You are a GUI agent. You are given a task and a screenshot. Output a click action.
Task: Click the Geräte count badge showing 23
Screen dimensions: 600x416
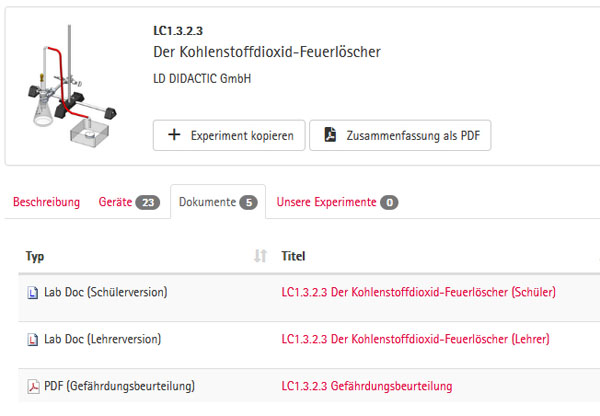[148, 203]
